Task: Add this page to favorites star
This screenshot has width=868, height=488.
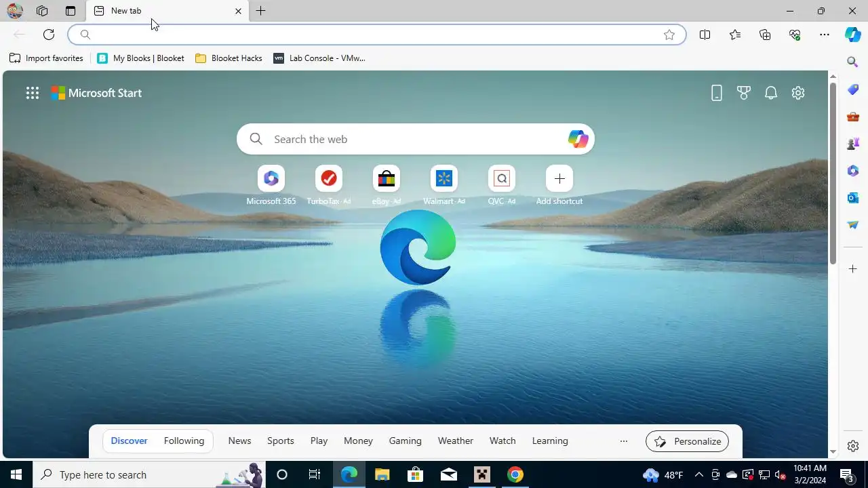Action: 669,35
